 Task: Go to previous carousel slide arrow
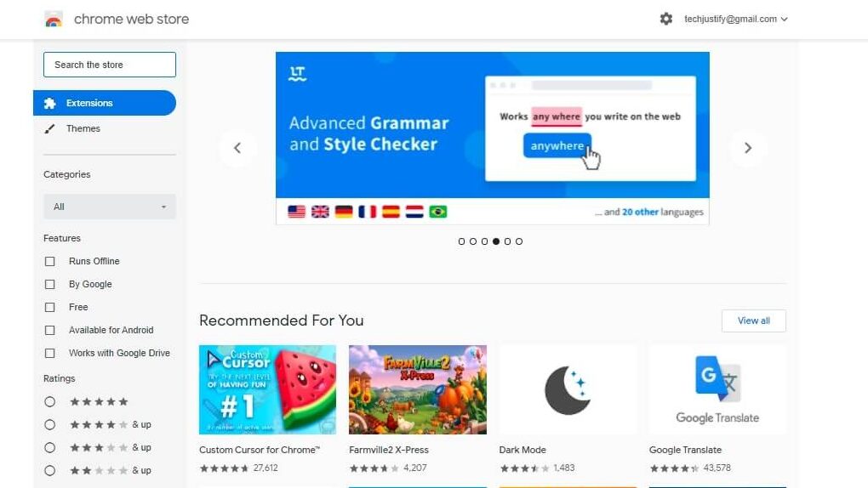[237, 148]
